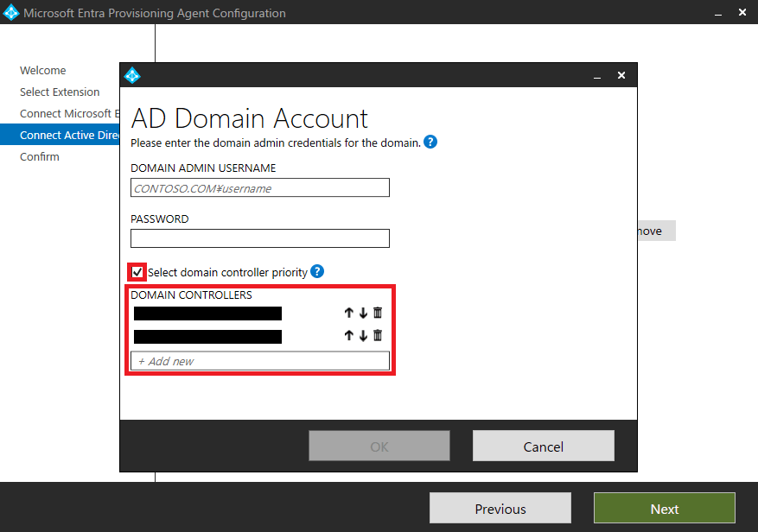758x532 pixels.
Task: Click the Entra logo in main window title
Action: pos(10,13)
